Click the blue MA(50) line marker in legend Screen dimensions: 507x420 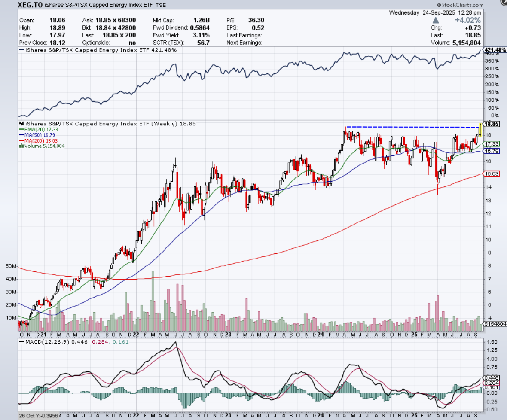tap(21, 135)
